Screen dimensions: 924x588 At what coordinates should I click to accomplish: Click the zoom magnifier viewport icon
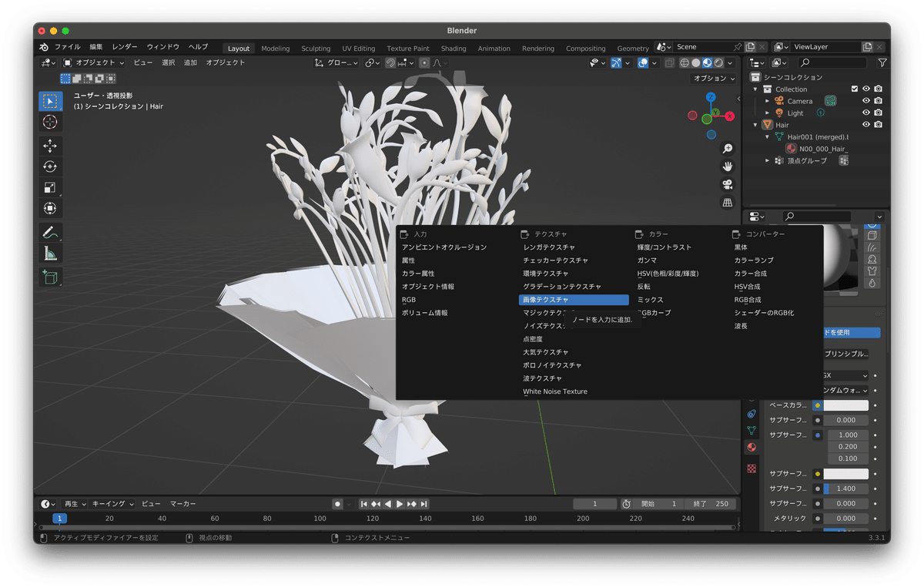click(727, 149)
